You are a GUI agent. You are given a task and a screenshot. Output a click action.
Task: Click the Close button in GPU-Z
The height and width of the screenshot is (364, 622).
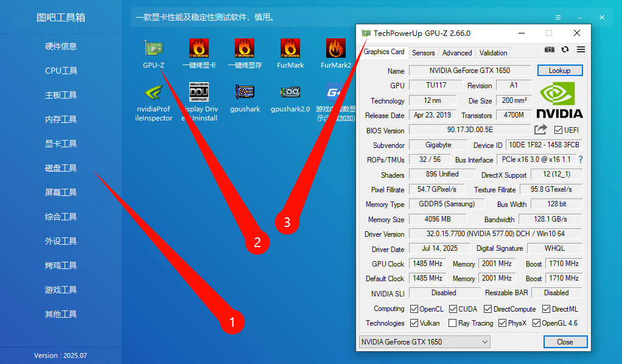[x=565, y=341]
